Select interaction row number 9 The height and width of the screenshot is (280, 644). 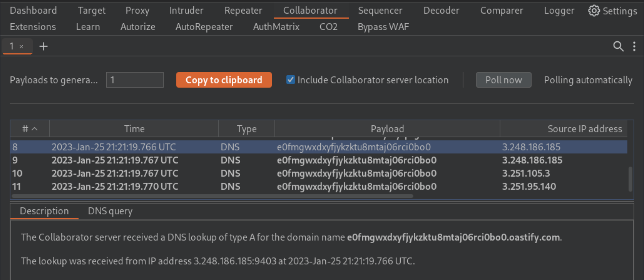click(x=318, y=160)
